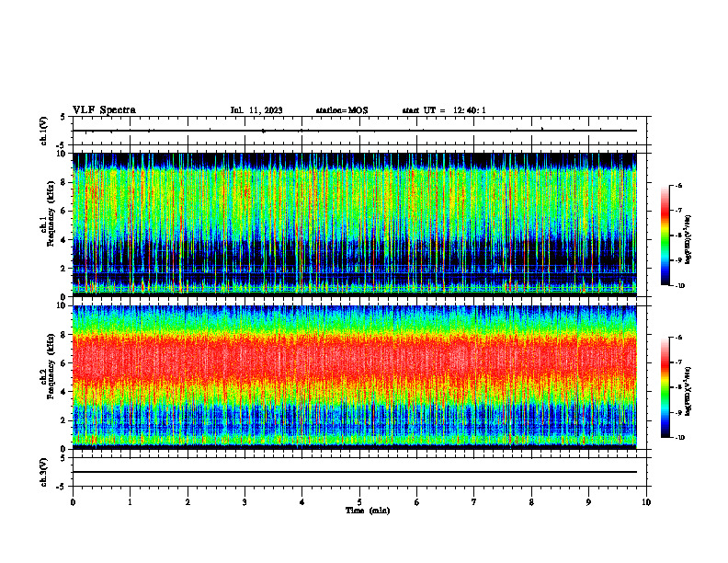Click time axis tick label "1"
This screenshot has width=728, height=563.
click(x=130, y=502)
